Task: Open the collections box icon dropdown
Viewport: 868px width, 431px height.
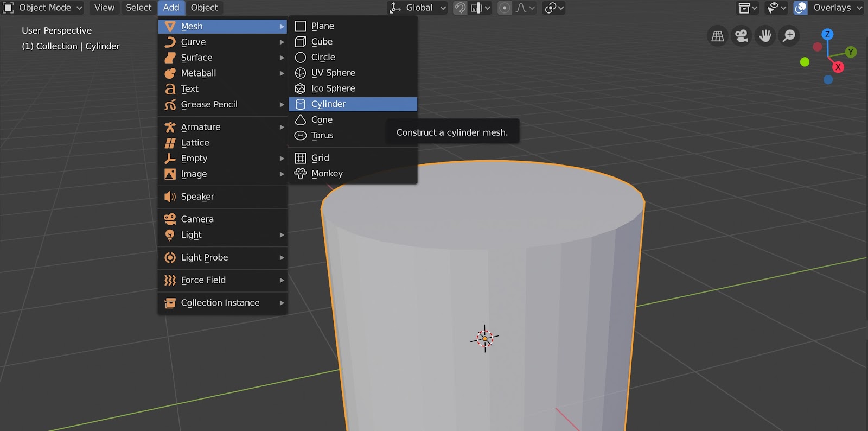Action: point(748,8)
